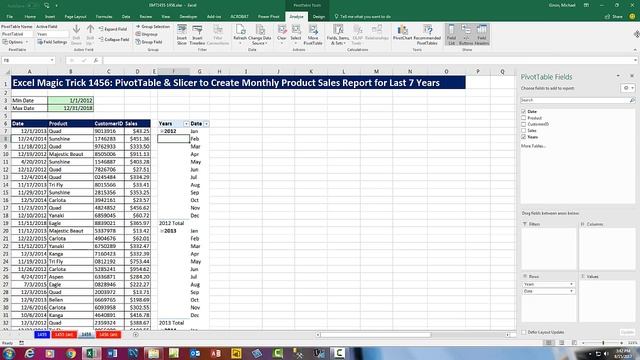Click the Insert Function fx icon
Viewport: 640px width, 360px height.
coord(96,60)
